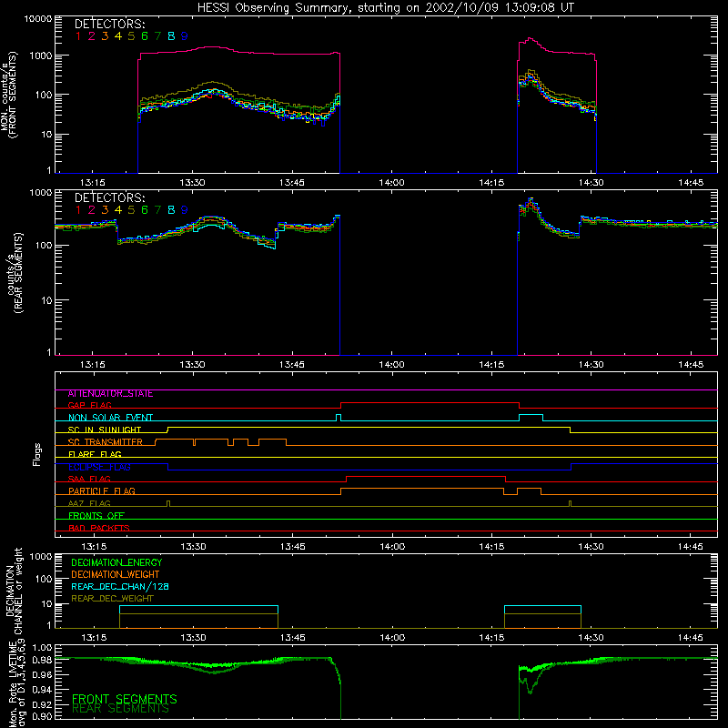This screenshot has width=728, height=728.
Task: Click 'DETECTORS:' legend heading in rear segments plot
Action: click(109, 198)
